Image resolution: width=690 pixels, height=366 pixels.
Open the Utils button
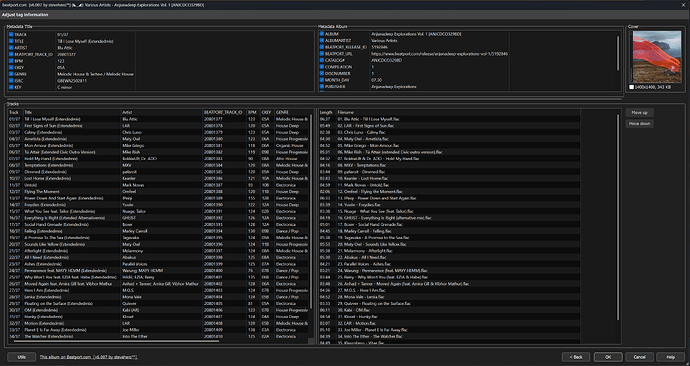[x=22, y=357]
